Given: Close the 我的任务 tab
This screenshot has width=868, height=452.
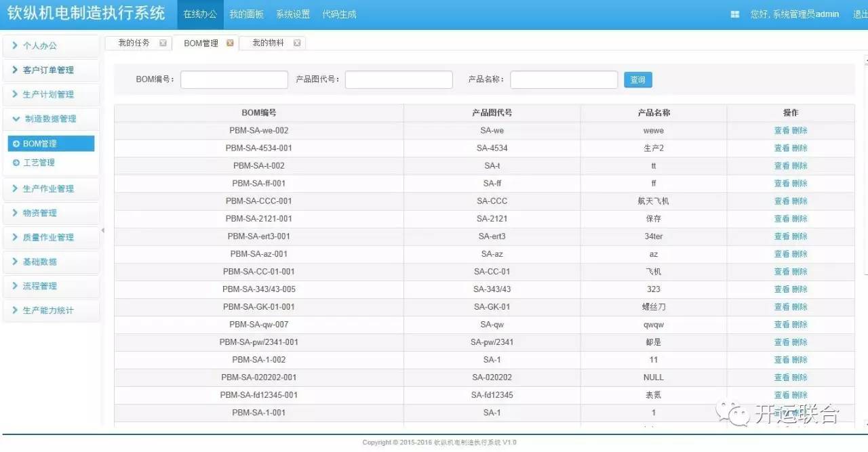Looking at the screenshot, I should click(x=163, y=43).
